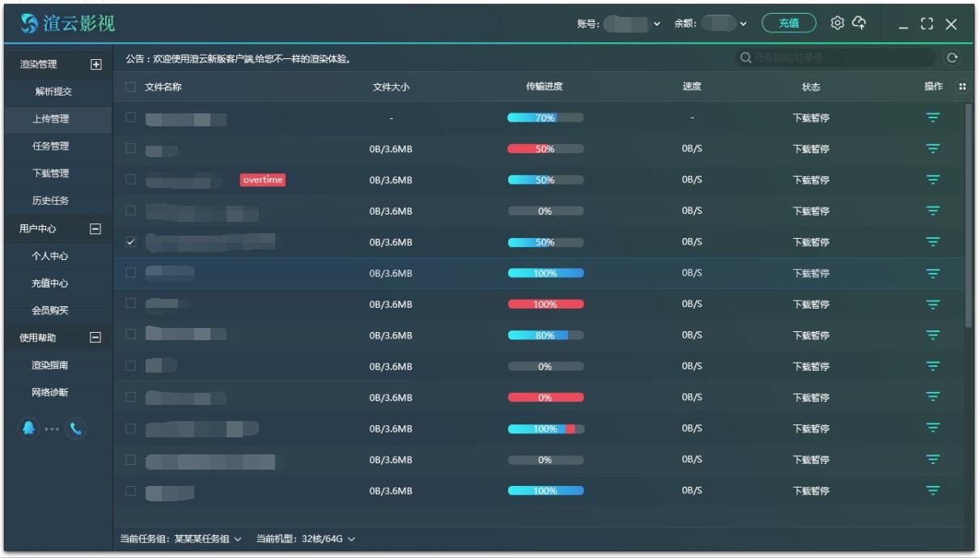The height and width of the screenshot is (558, 980).
Task: Open the download action icon on the first file row
Action: coord(933,117)
